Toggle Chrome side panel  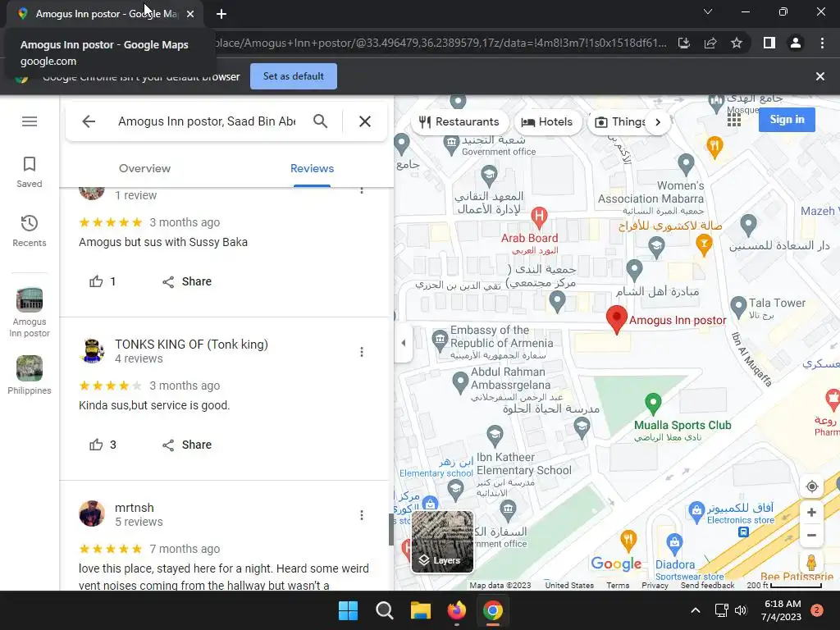[769, 43]
